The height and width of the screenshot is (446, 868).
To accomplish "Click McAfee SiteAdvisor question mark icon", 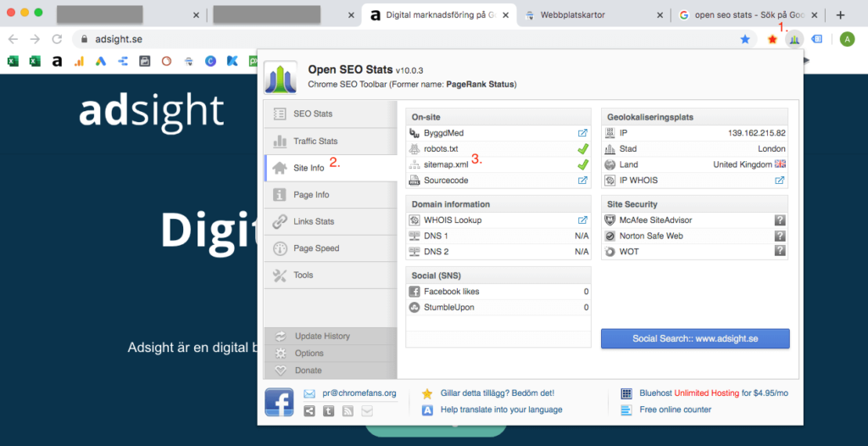I will pos(780,220).
